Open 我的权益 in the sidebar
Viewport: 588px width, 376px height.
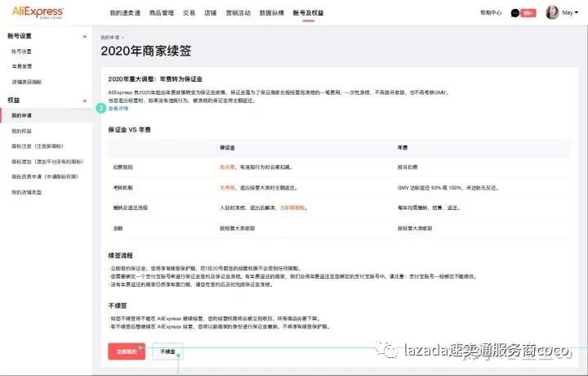click(x=21, y=131)
